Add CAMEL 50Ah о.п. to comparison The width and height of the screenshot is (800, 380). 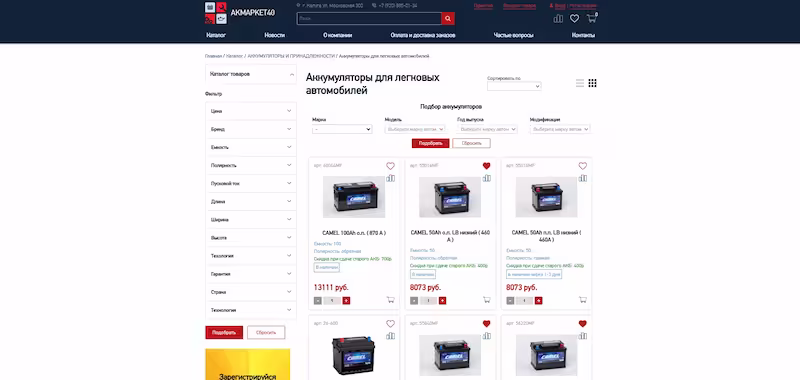coord(486,178)
